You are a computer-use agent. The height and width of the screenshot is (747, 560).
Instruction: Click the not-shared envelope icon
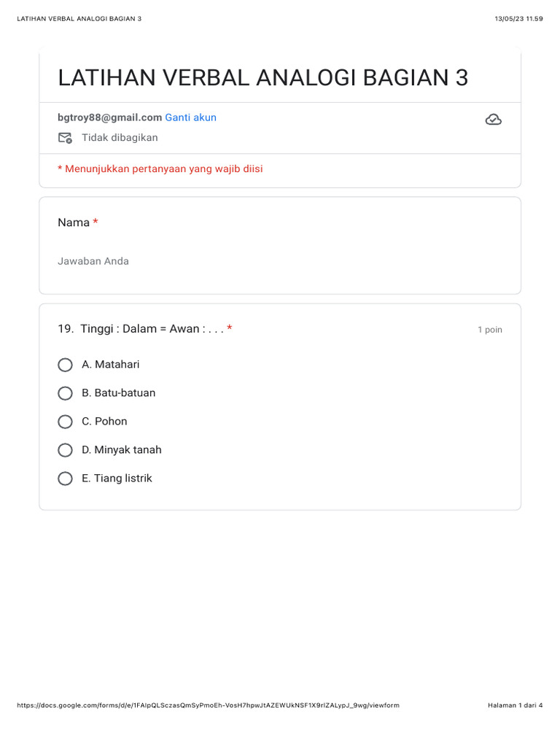(65, 138)
